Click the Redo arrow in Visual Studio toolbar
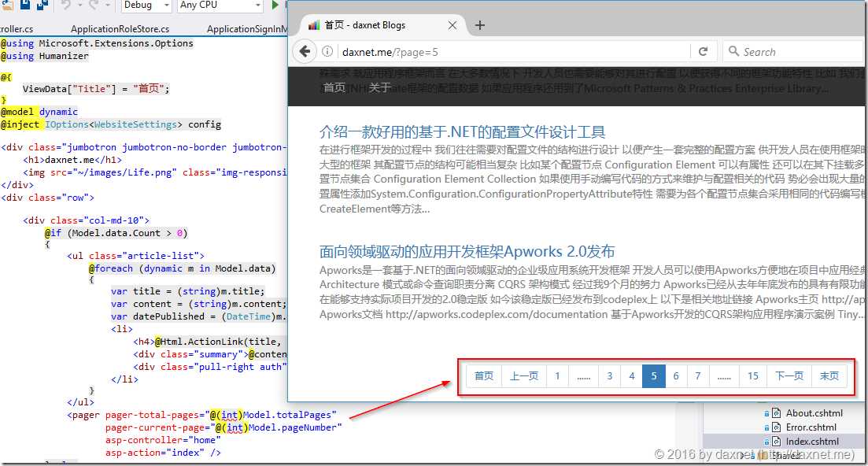 tap(94, 5)
